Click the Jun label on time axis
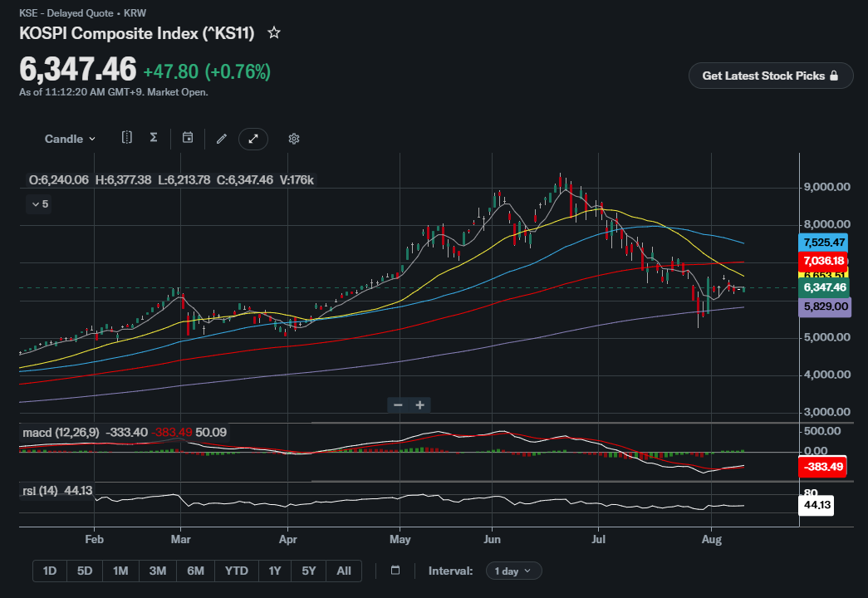This screenshot has height=598, width=868. [x=492, y=539]
